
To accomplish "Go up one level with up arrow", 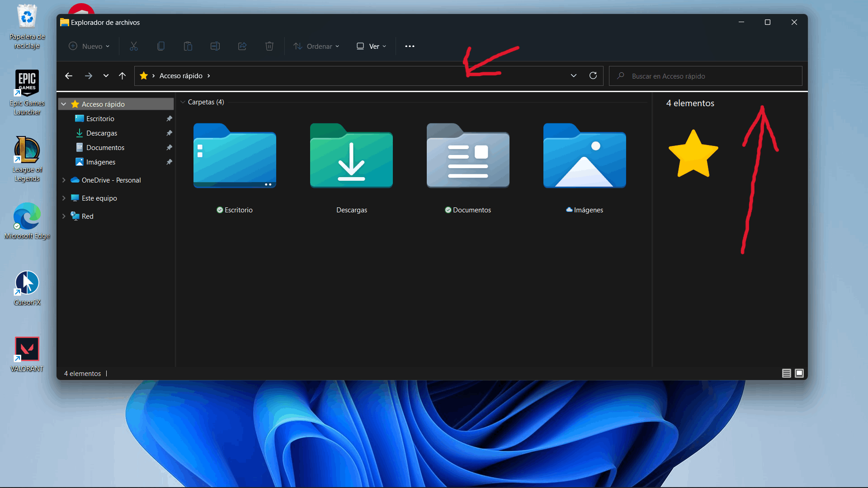I will (x=122, y=76).
